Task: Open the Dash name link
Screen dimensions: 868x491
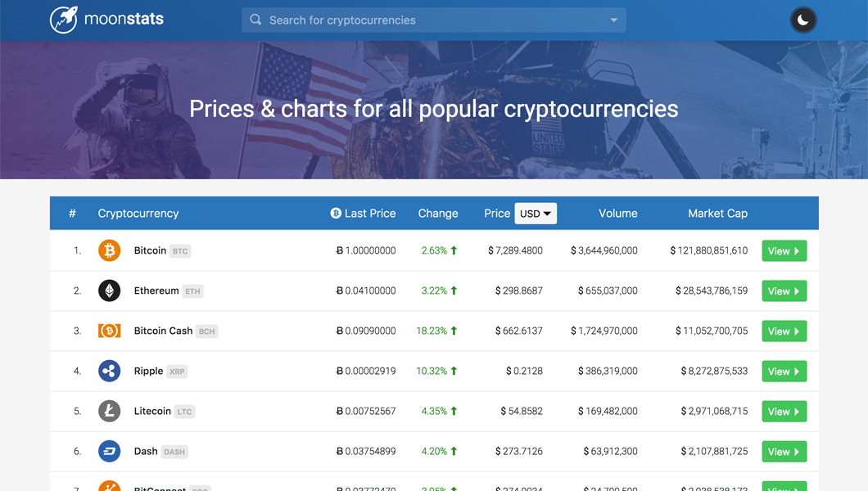Action: (x=146, y=451)
